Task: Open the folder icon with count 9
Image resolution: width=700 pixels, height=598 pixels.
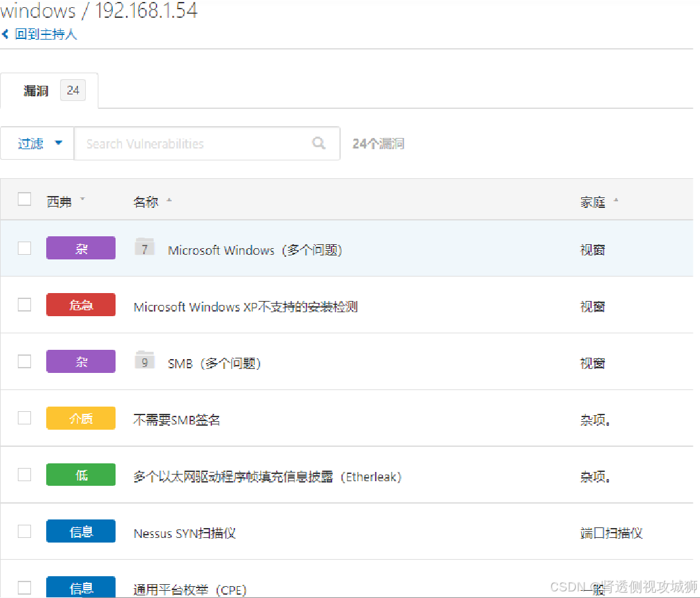Action: point(145,360)
